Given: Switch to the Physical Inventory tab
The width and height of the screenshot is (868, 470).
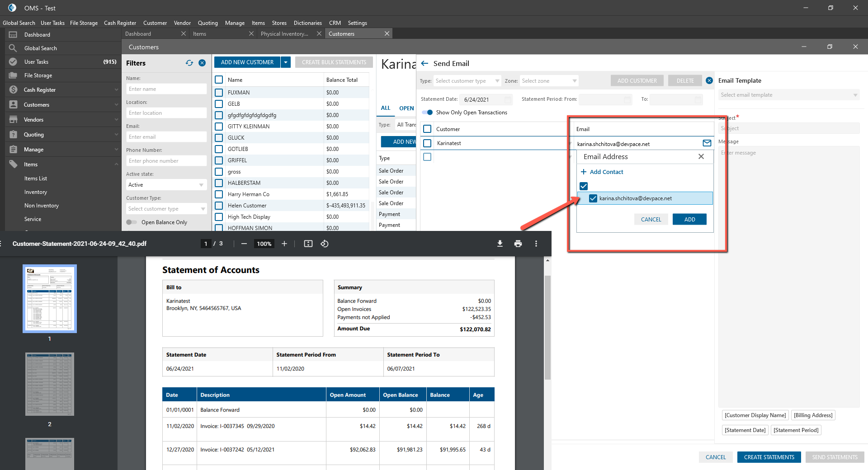Looking at the screenshot, I should [284, 34].
